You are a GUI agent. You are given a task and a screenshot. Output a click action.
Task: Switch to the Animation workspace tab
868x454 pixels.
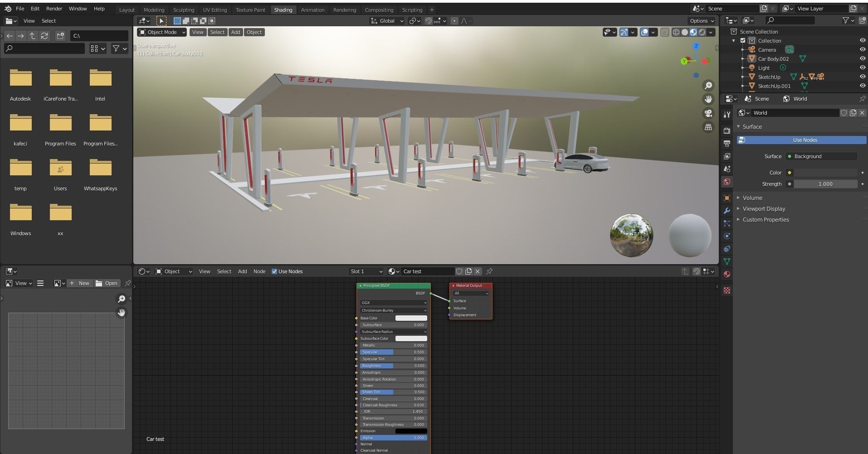tap(313, 10)
